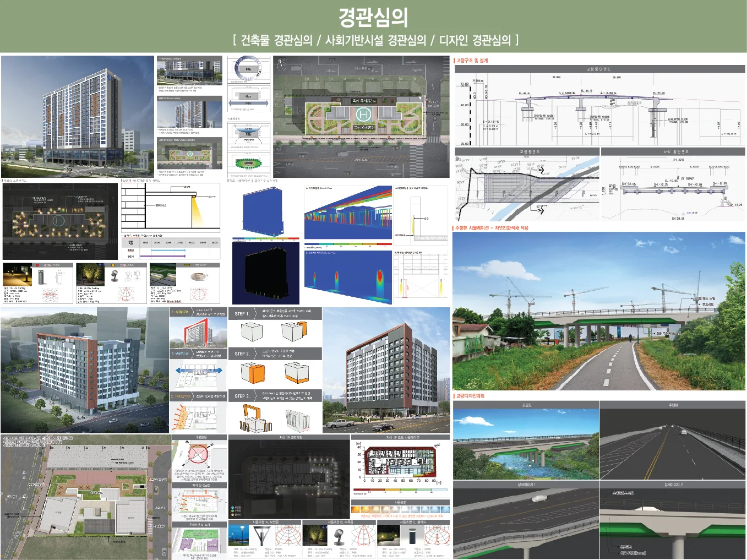This screenshot has width=747, height=560.
Task: Click the subtitle '건축물 경관심의 / 사회기반시설 경관심의 / 디자인 경관심의'
Action: (x=375, y=40)
